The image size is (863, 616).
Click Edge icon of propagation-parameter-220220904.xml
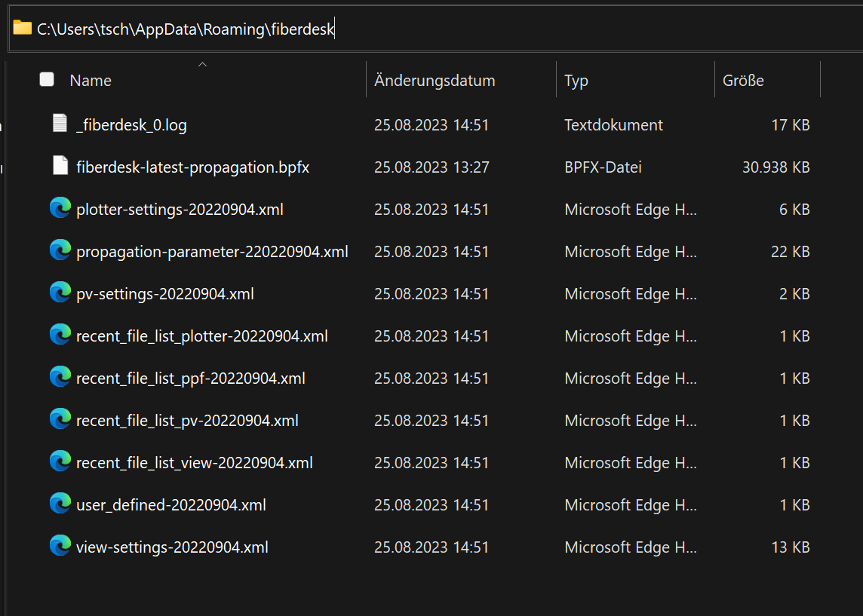pos(60,250)
